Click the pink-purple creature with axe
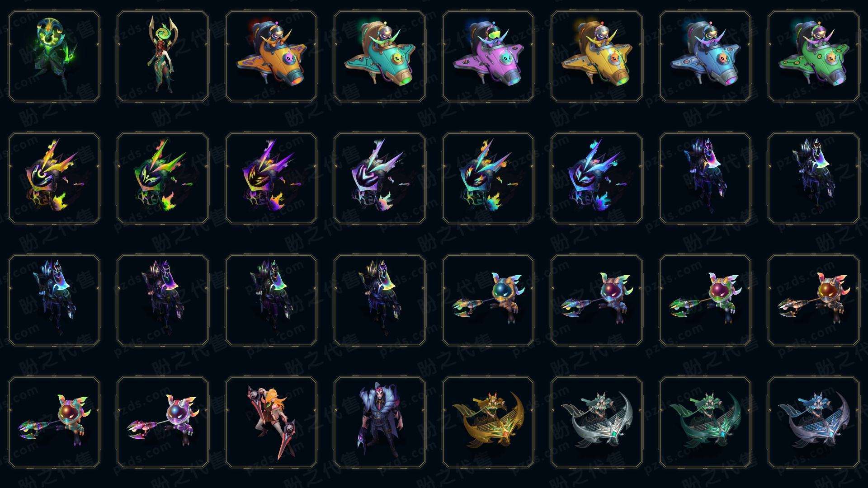This screenshot has height=488, width=868. coord(163,422)
